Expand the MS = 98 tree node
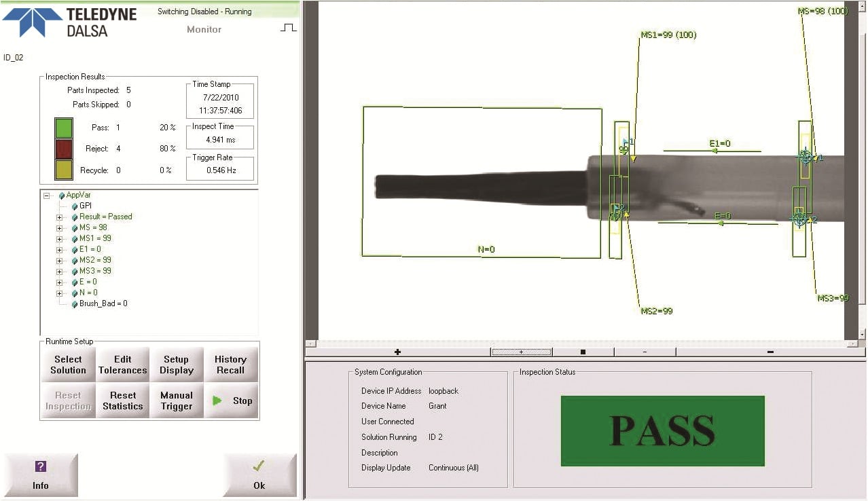Screen dimensions: 868x501 click(60, 228)
